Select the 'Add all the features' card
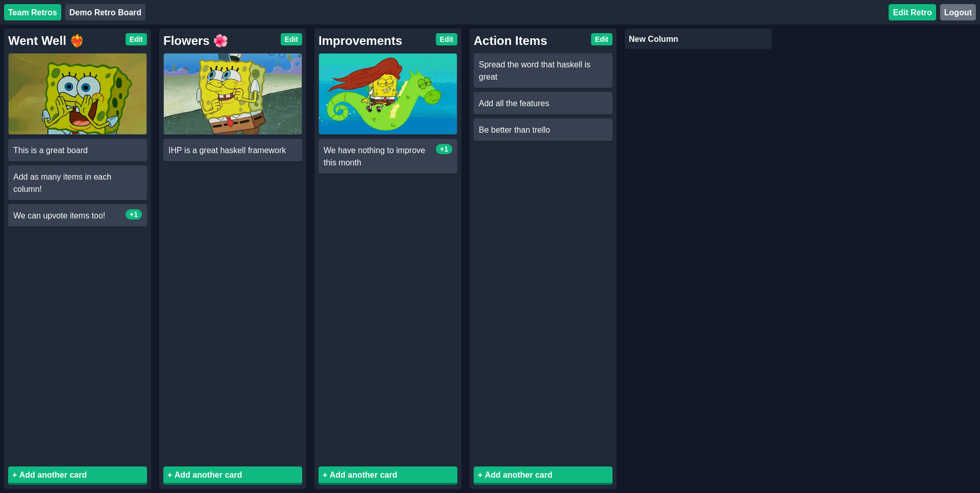This screenshot has width=980, height=493. (x=543, y=103)
